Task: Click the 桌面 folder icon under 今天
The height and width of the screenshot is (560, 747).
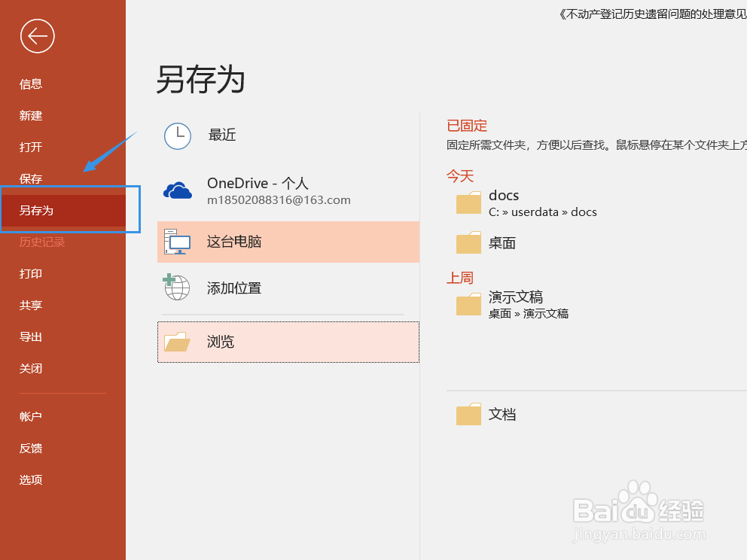Action: [x=469, y=242]
